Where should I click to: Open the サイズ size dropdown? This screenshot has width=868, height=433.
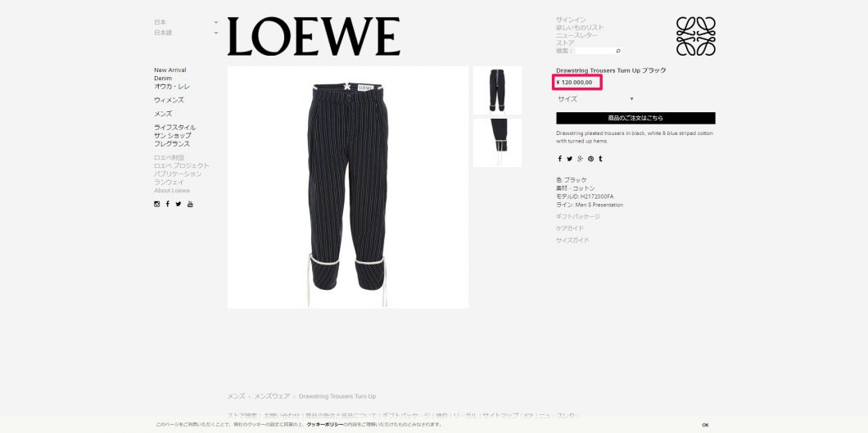[595, 99]
